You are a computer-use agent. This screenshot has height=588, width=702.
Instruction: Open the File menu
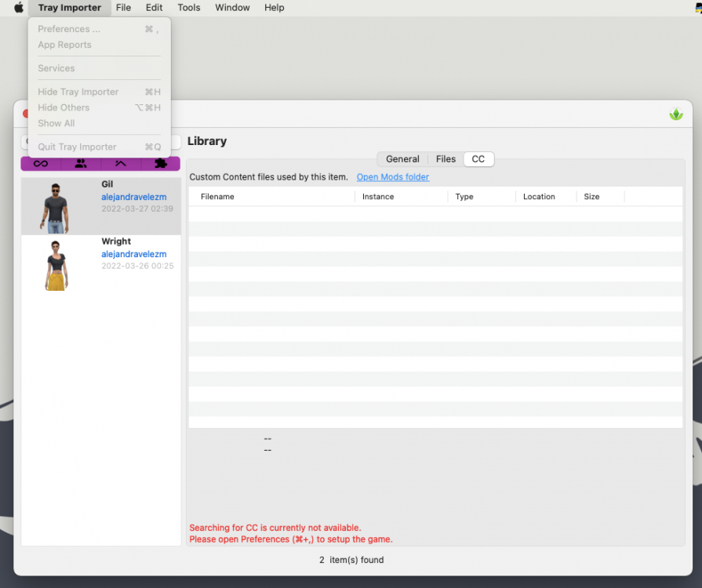(x=123, y=8)
